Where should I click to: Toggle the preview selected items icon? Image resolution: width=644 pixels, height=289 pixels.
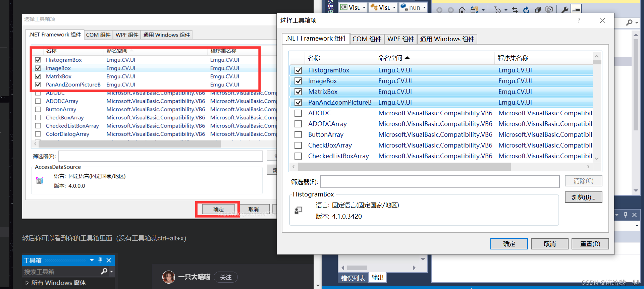(576, 9)
